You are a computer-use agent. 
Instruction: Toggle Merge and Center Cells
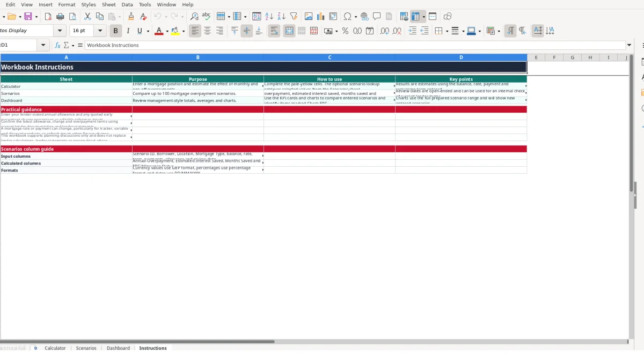(289, 31)
